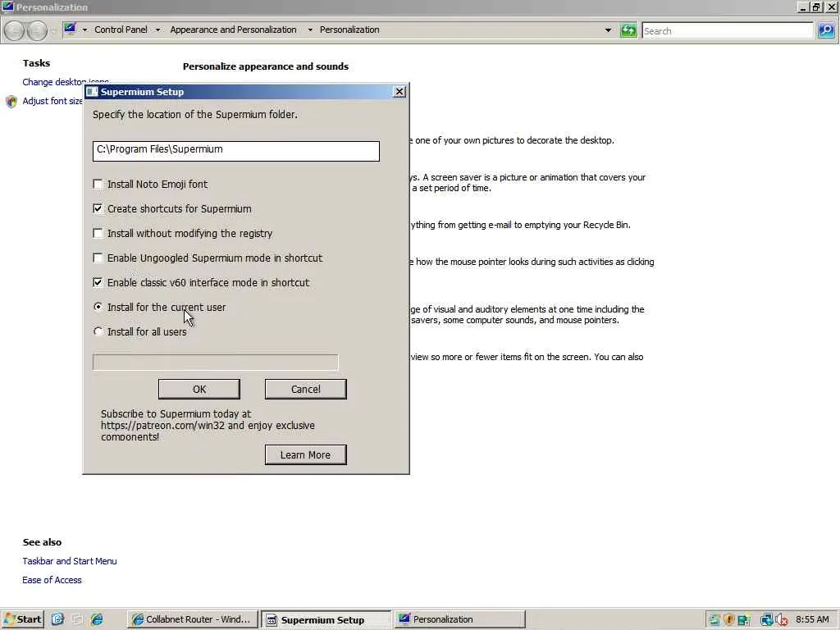
Task: Enable Install without modifying the registry
Action: coord(98,234)
